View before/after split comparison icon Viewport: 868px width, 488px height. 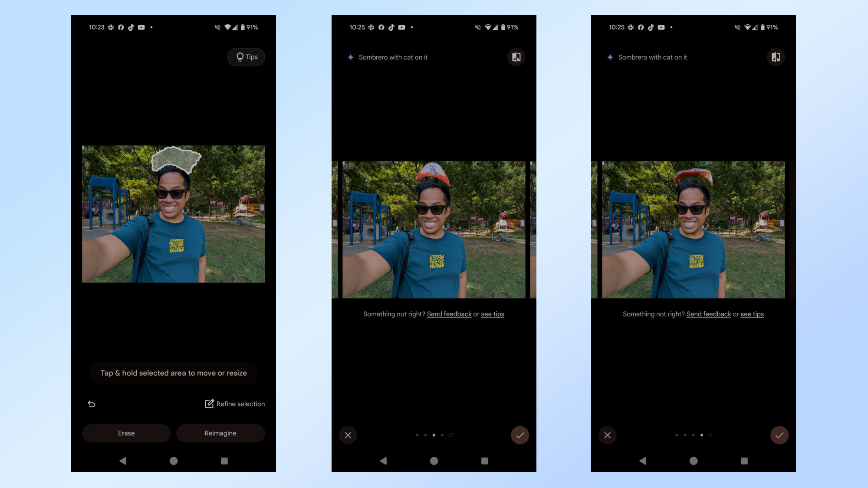click(516, 57)
